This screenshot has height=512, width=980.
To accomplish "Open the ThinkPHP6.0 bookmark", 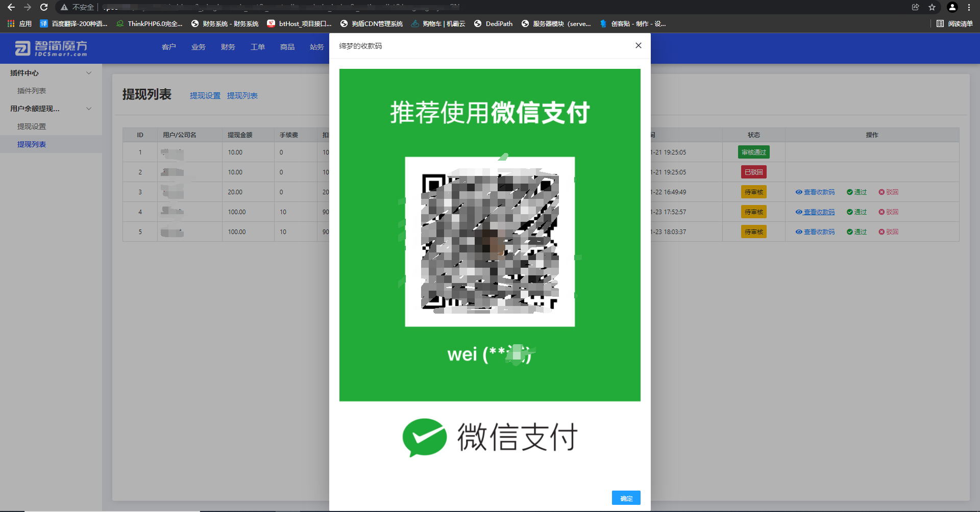I will tap(149, 23).
